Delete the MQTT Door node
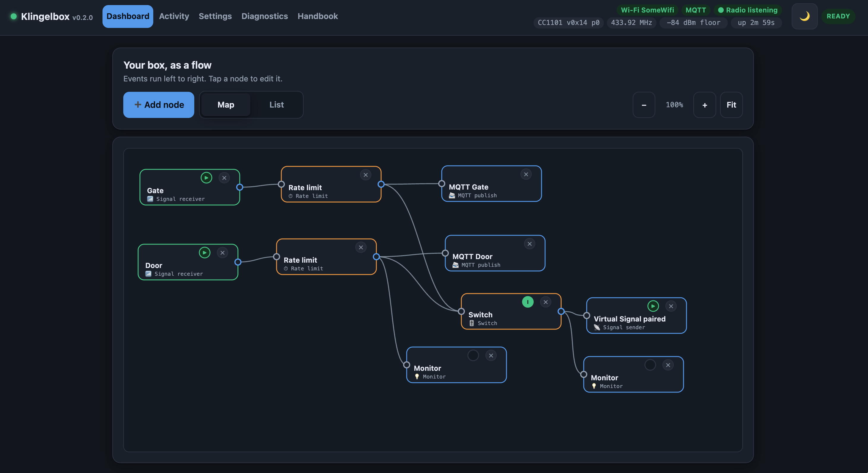The height and width of the screenshot is (473, 868). 530,243
